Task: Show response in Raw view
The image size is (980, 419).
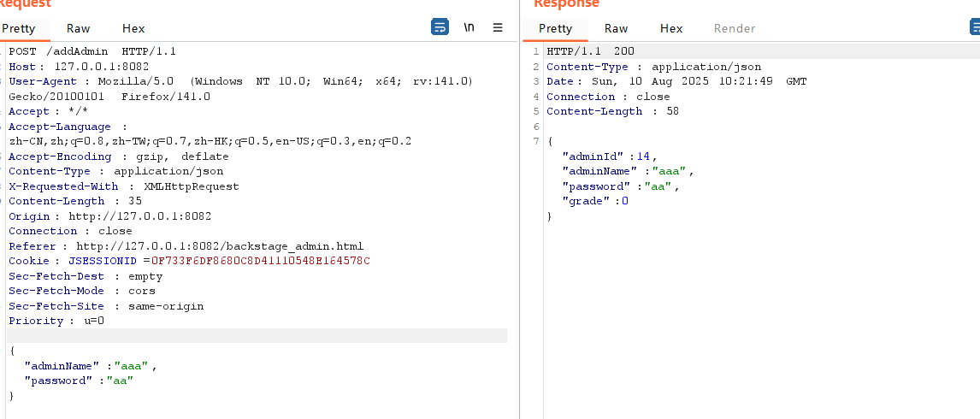Action: [x=616, y=28]
